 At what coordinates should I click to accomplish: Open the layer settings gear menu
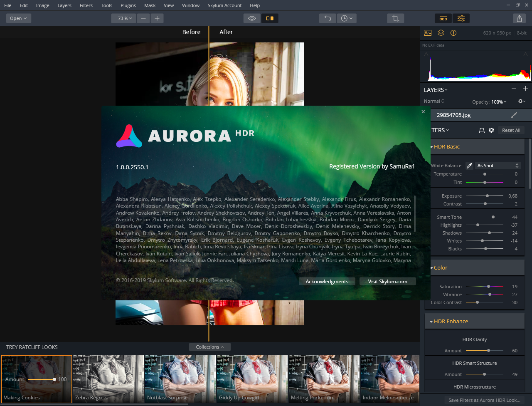(x=522, y=101)
